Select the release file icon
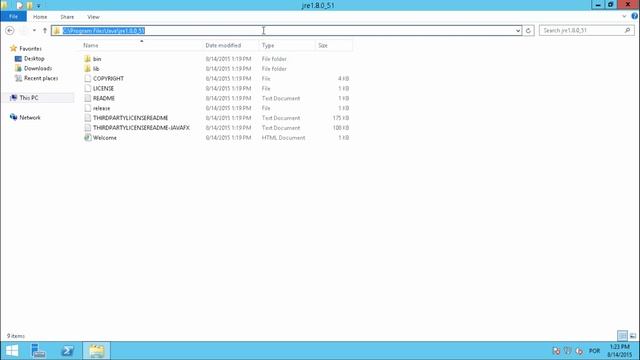The height and width of the screenshot is (360, 640). pyautogui.click(x=87, y=108)
